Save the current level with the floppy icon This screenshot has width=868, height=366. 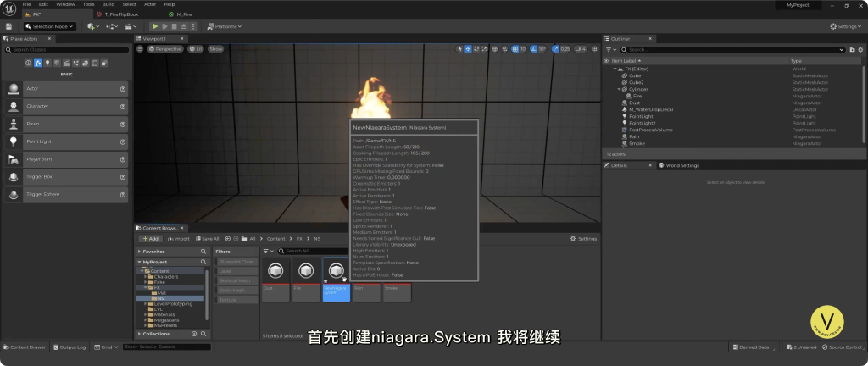(x=8, y=26)
